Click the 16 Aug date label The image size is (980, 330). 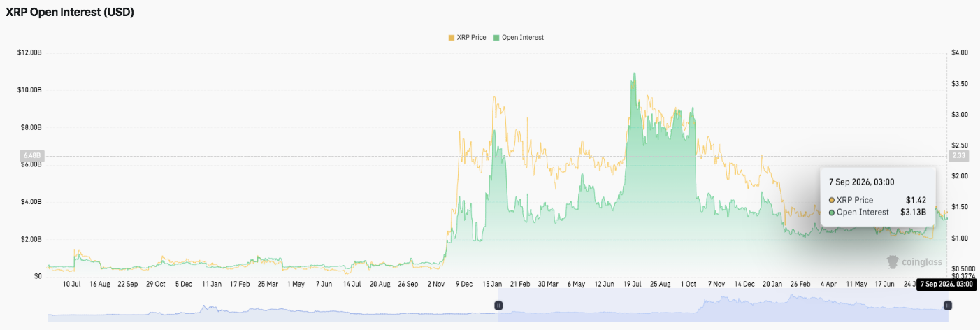(x=99, y=285)
